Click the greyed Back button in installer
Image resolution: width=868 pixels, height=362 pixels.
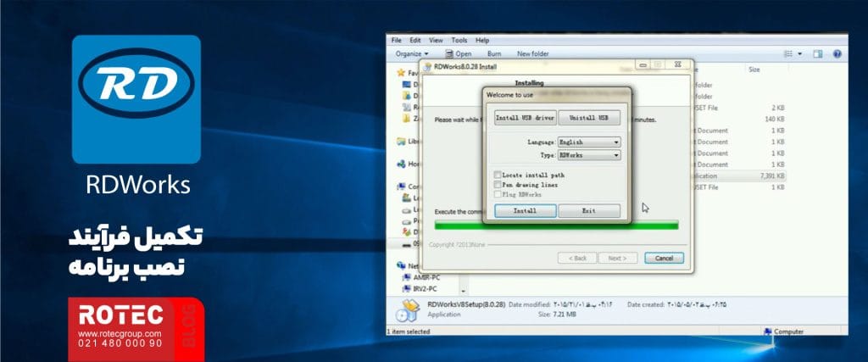pos(577,259)
